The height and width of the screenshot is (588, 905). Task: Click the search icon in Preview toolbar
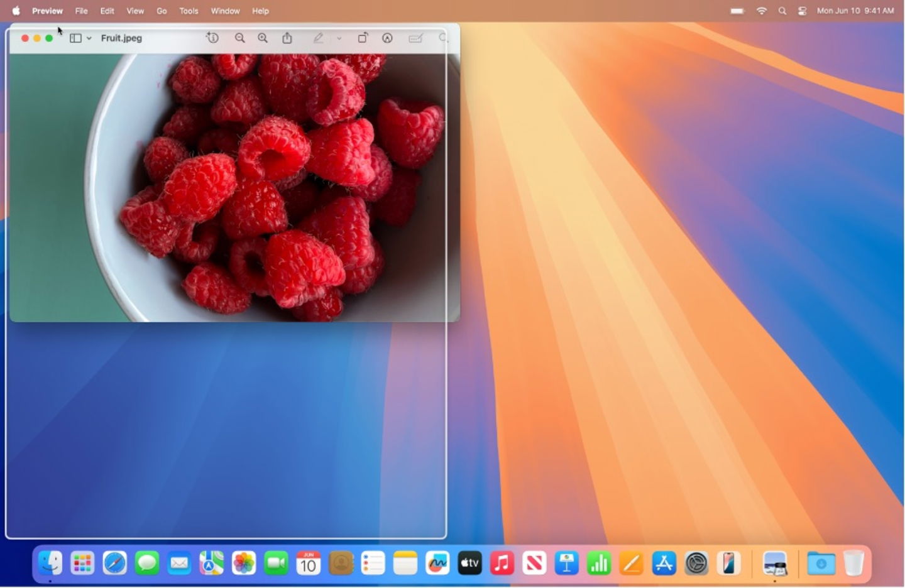coord(443,38)
